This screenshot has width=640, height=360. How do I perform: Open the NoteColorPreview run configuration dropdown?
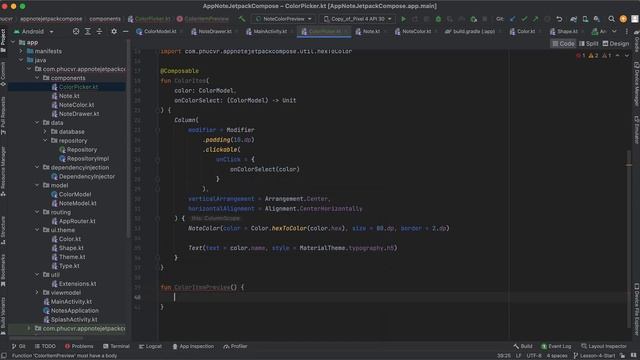(x=284, y=19)
